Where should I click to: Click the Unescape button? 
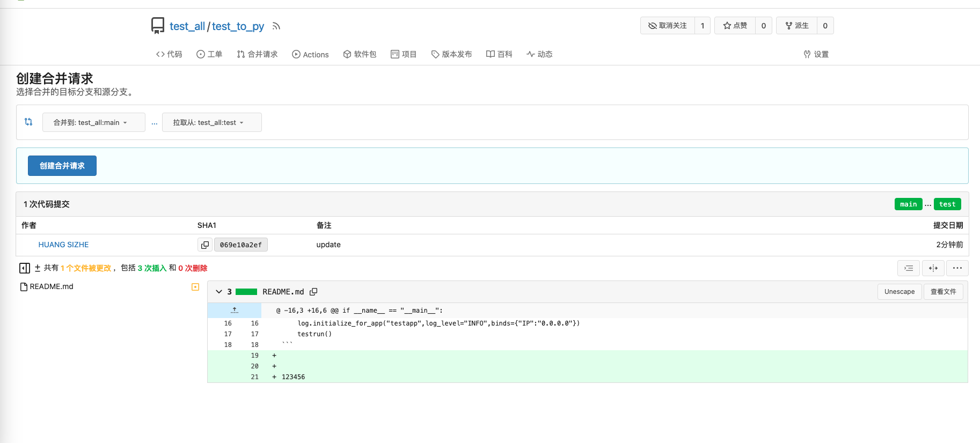coord(899,292)
